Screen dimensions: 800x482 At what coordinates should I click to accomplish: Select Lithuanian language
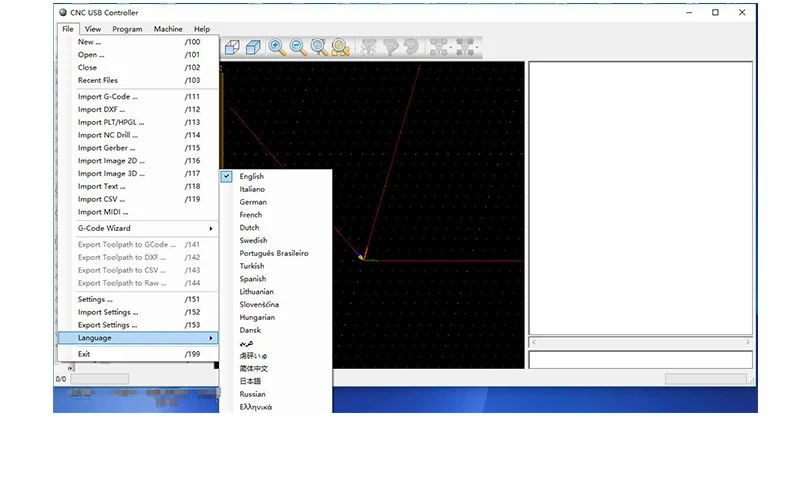pyautogui.click(x=276, y=291)
